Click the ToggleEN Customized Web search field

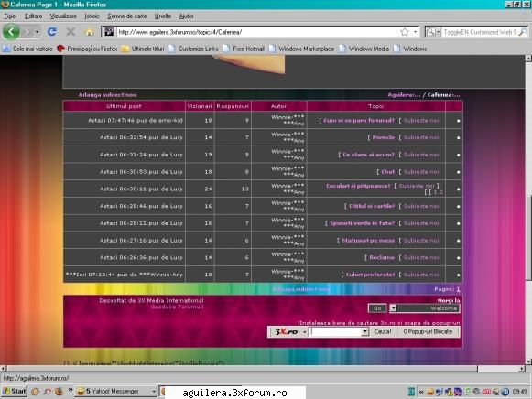pos(480,32)
